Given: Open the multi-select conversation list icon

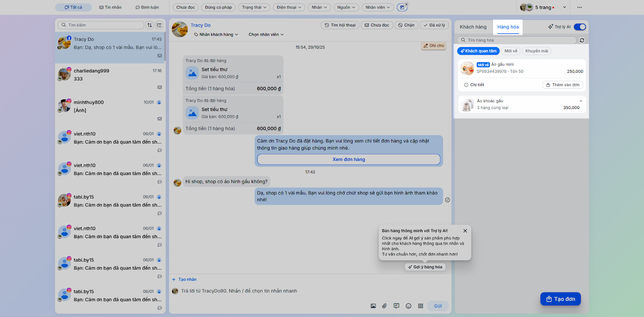Looking at the screenshot, I should tap(159, 25).
